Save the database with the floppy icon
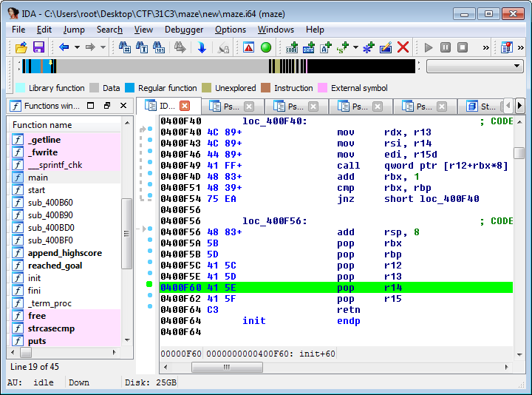 tap(38, 47)
